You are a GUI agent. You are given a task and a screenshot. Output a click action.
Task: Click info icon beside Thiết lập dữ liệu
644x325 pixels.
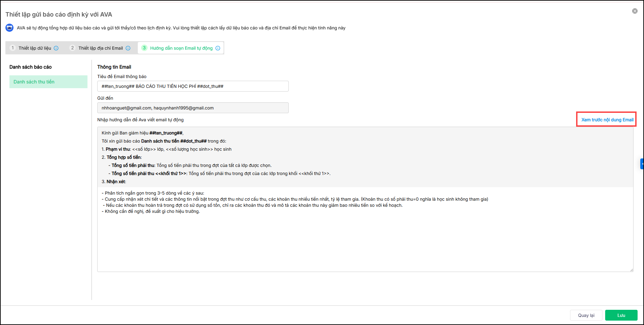(56, 48)
